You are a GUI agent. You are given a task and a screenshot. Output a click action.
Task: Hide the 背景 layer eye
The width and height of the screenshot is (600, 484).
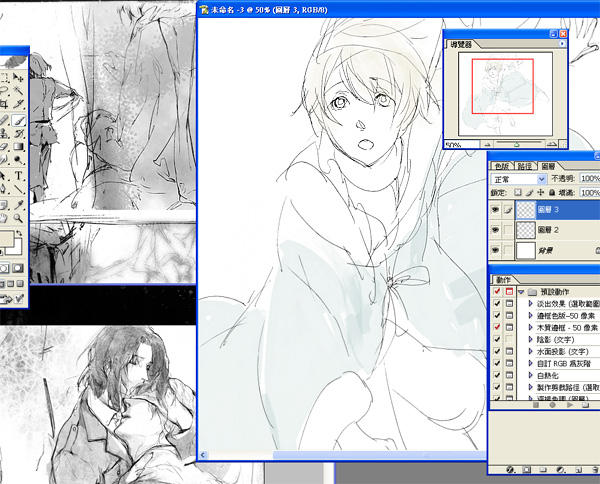click(x=496, y=250)
